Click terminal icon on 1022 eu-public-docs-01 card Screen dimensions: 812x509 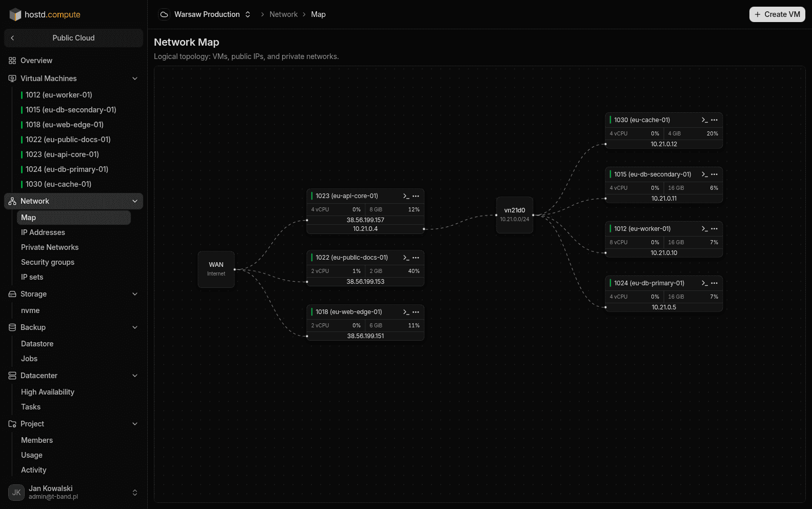(406, 258)
